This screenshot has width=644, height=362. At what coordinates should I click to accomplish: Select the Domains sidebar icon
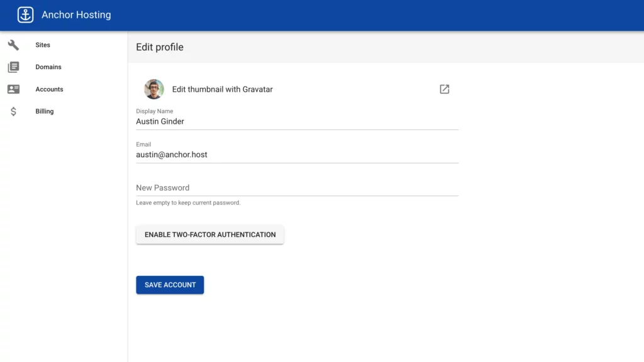click(13, 67)
